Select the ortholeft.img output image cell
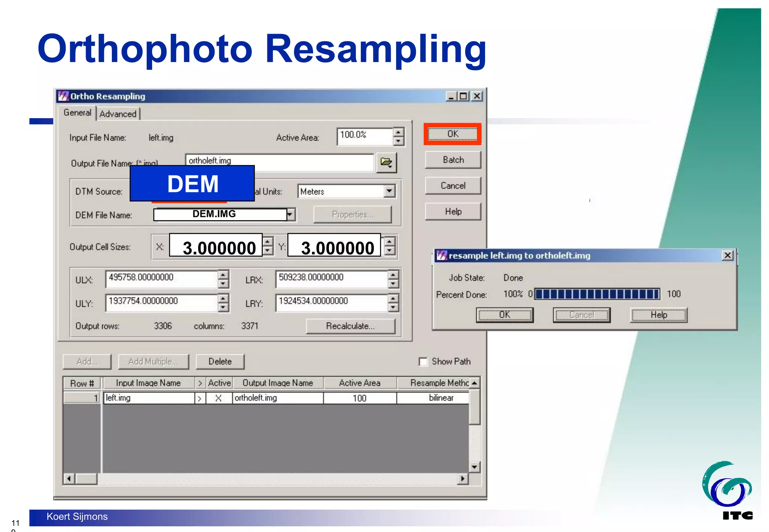The image size is (769, 532). tap(278, 398)
